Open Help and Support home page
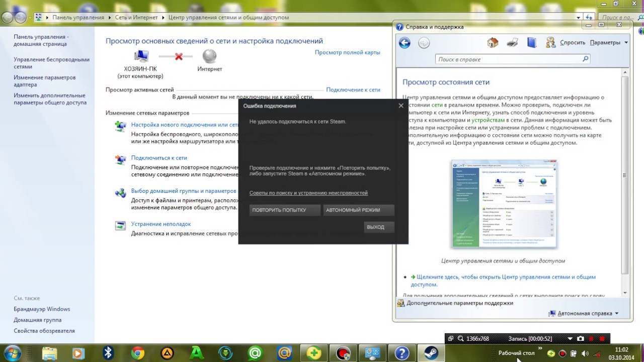 coord(493,43)
